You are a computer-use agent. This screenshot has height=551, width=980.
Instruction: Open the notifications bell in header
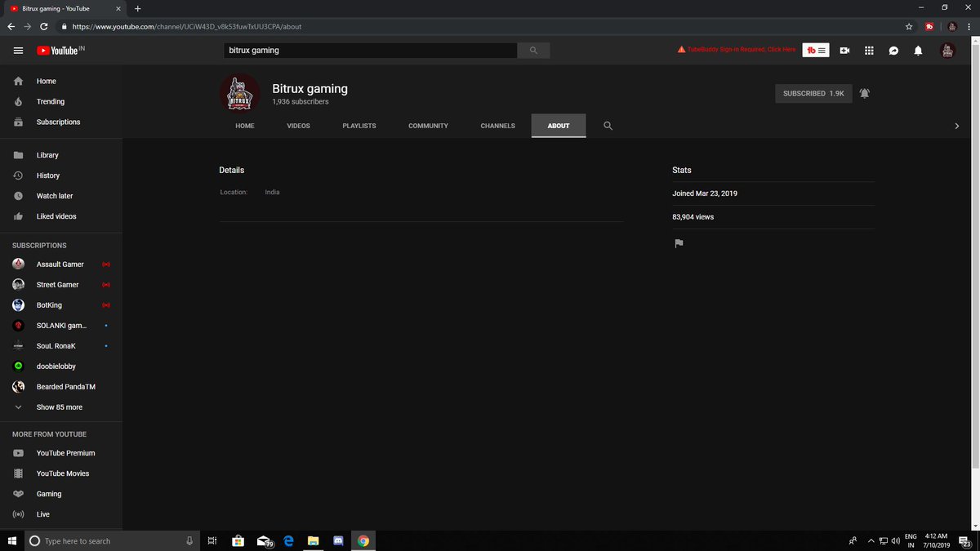(x=918, y=51)
